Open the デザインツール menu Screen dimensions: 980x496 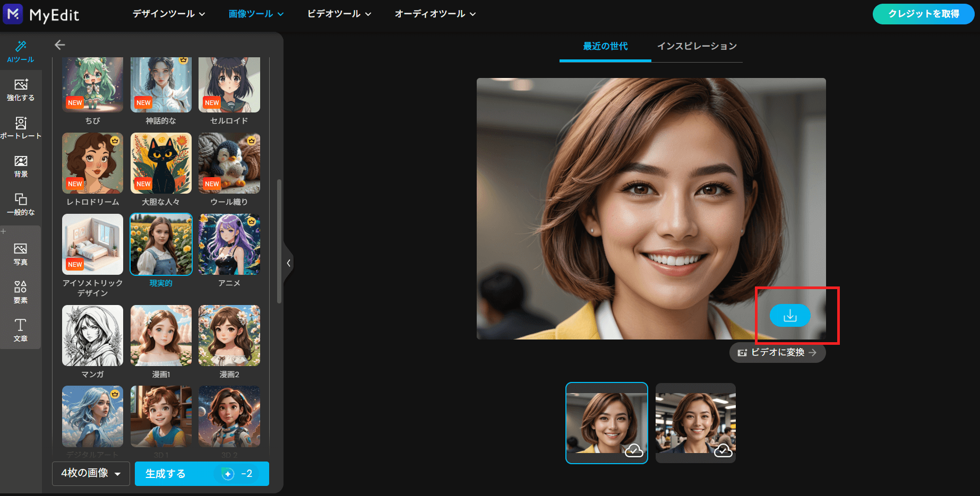pyautogui.click(x=168, y=14)
